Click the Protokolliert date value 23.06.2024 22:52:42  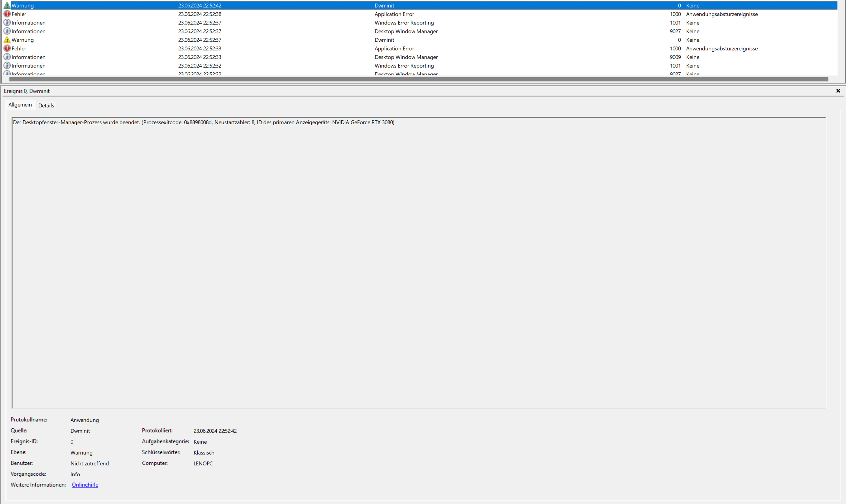tap(215, 431)
